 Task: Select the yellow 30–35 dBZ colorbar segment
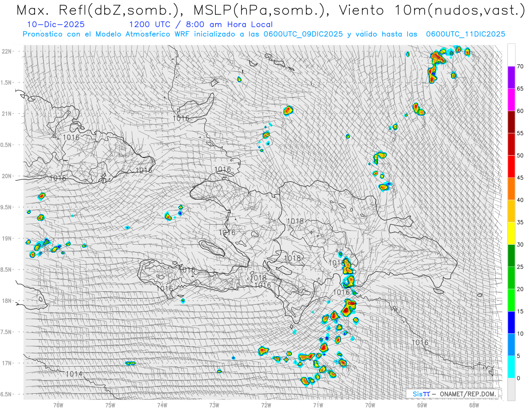tap(511, 233)
